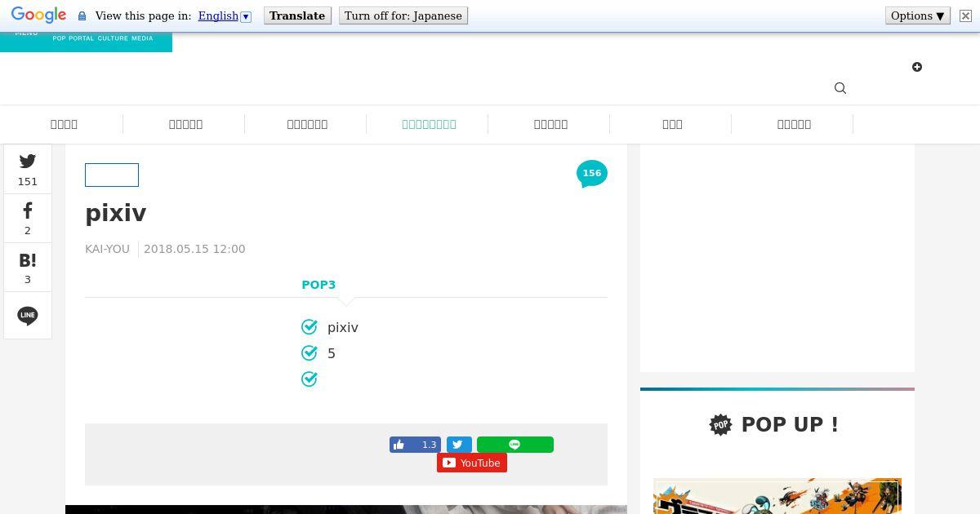Screen dimensions: 980x514
Task: Click the blue padlock icon beside 'View this page in'
Action: (82, 16)
